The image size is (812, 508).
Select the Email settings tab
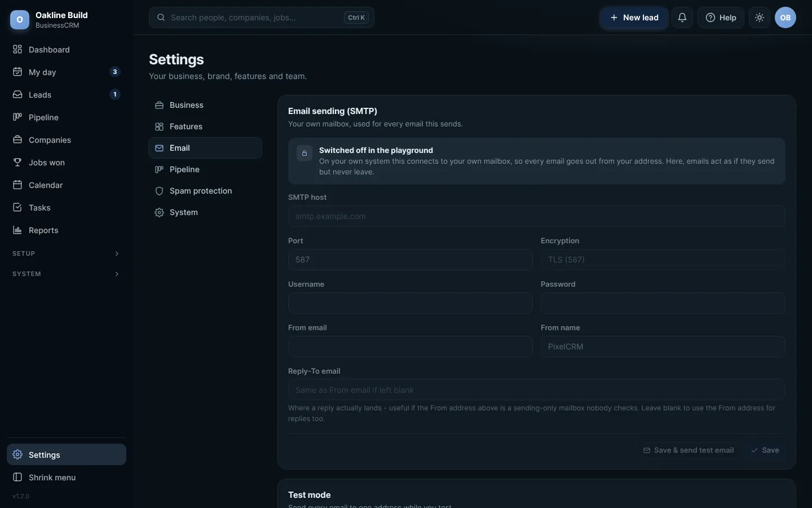(x=205, y=148)
